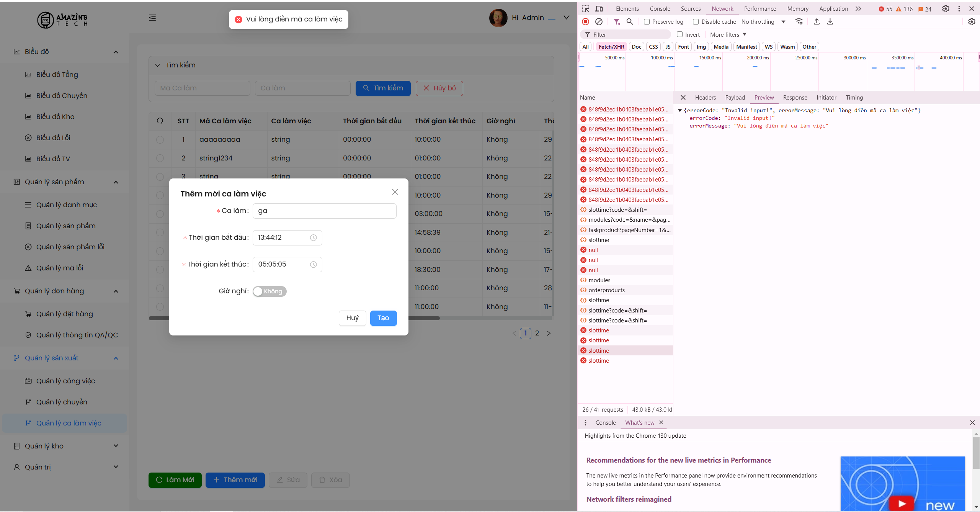This screenshot has height=512, width=980.
Task: Click the Tạo button
Action: [383, 318]
